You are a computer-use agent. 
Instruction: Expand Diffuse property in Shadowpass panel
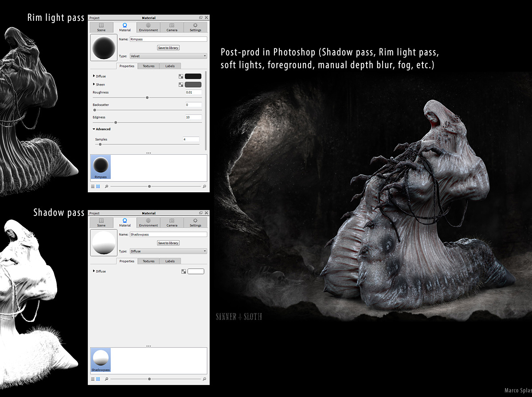pyautogui.click(x=94, y=271)
